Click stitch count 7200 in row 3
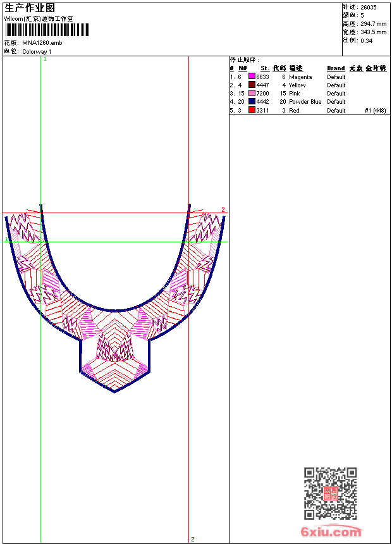392x544 pixels. [x=262, y=94]
